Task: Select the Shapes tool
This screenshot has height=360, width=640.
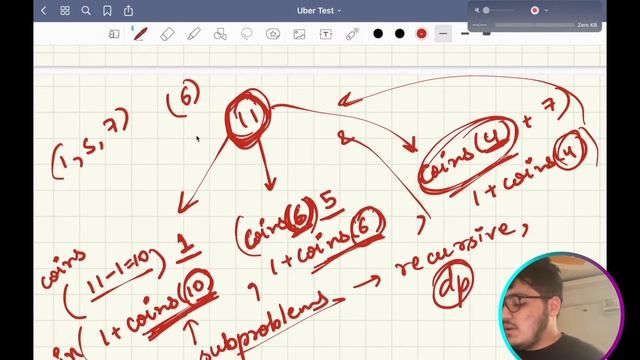Action: (220, 34)
